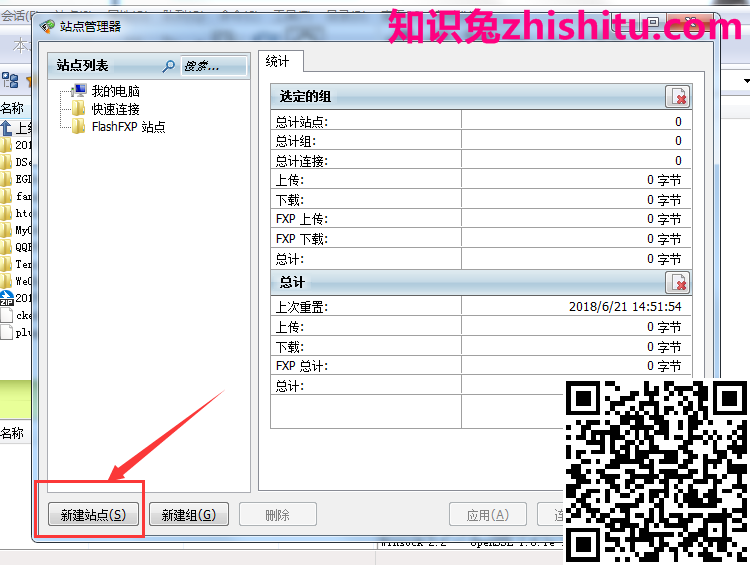Screen dimensions: 750x565
Task: Click the New Site 新建站点(S) button
Action: [93, 515]
